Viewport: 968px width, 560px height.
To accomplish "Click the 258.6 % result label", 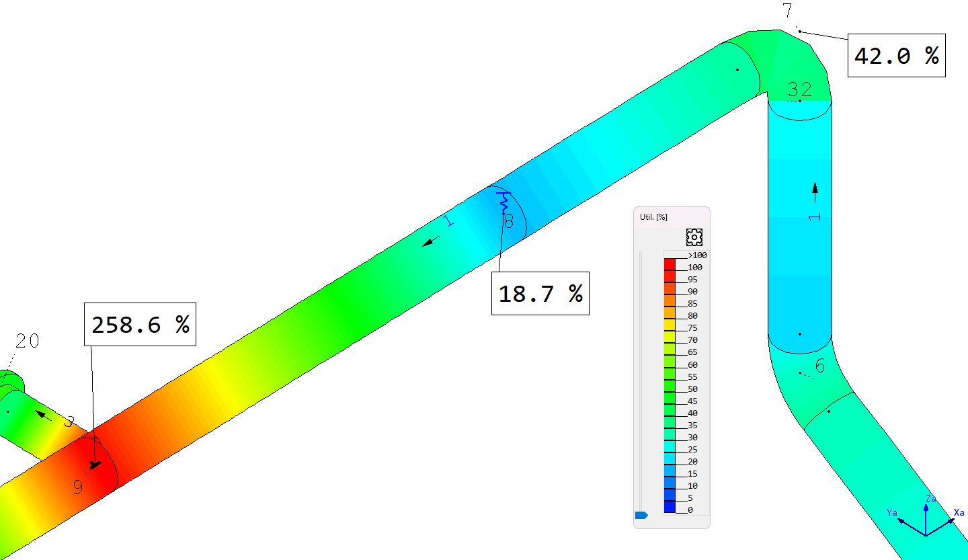I will tap(140, 325).
